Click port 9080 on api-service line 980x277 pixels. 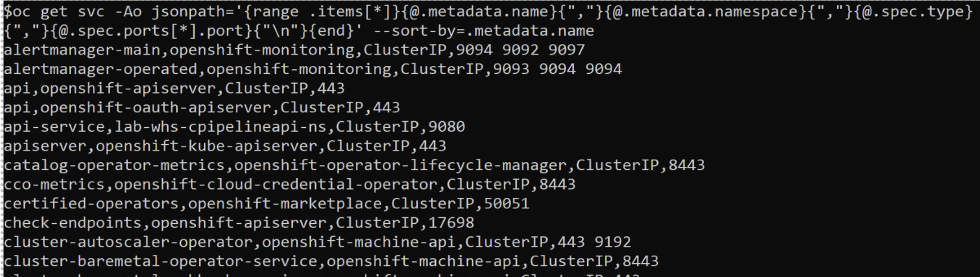tap(446, 127)
